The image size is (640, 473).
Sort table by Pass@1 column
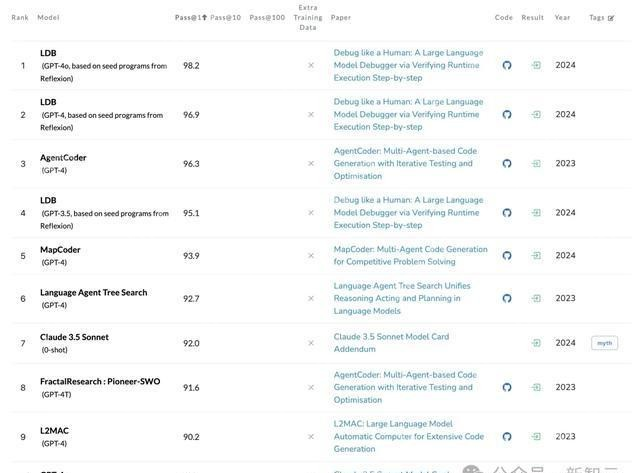pyautogui.click(x=190, y=18)
